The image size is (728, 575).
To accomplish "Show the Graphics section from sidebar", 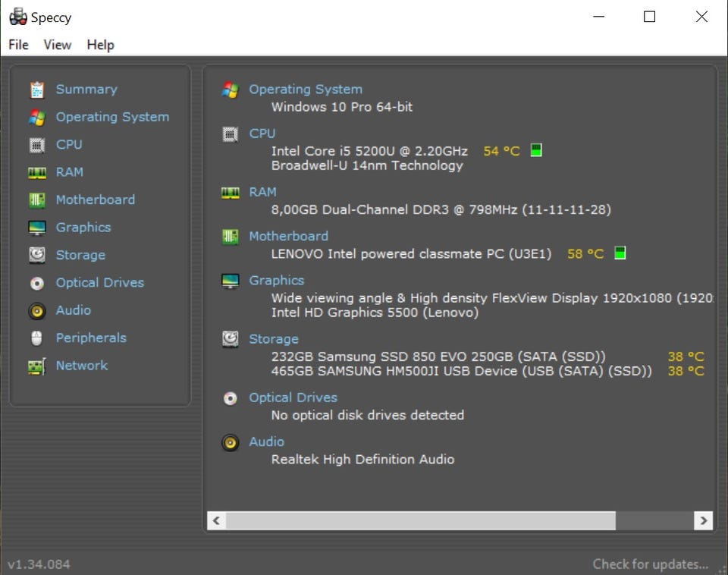I will coord(83,228).
